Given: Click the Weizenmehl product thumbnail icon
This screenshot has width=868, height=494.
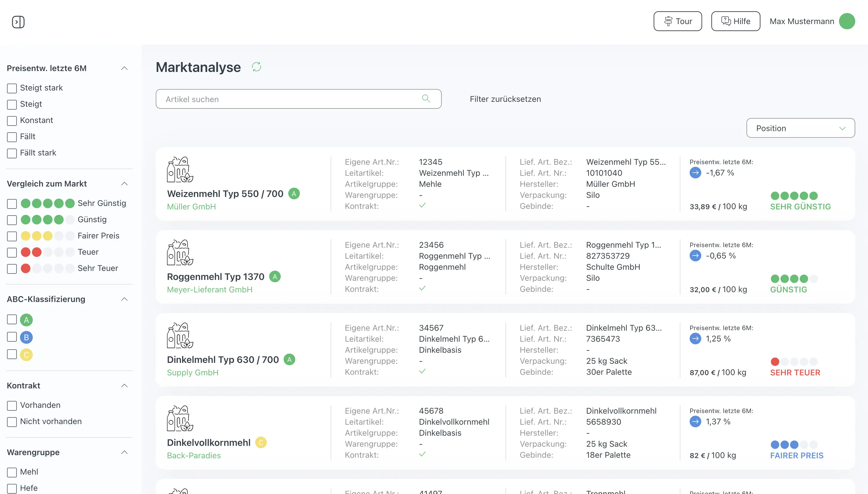Looking at the screenshot, I should 179,169.
